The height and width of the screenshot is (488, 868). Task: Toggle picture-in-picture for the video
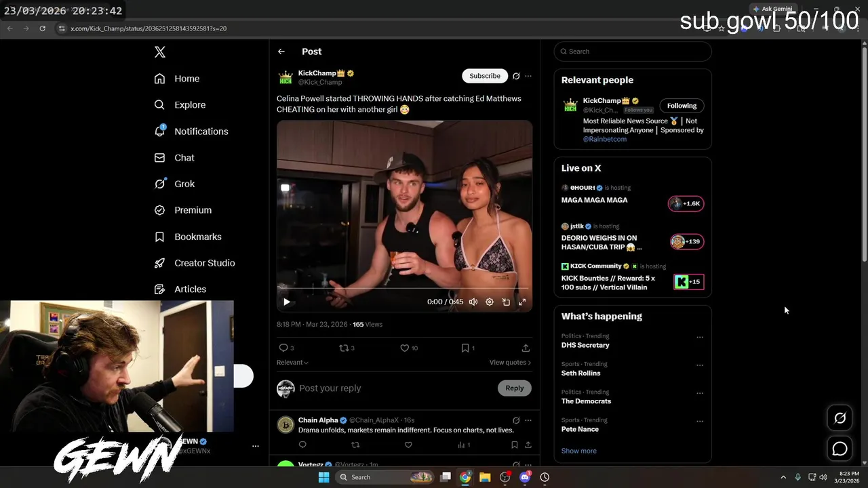[506, 302]
